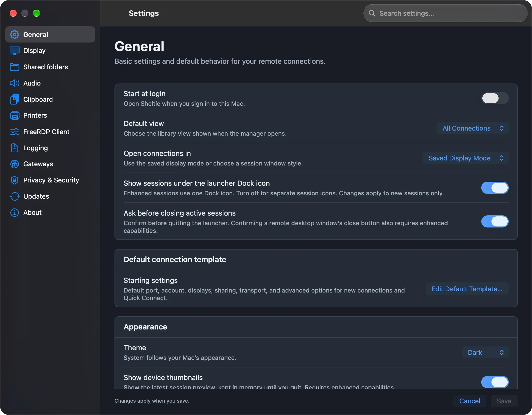
Task: Click the magnifier icon in search field
Action: pos(372,13)
